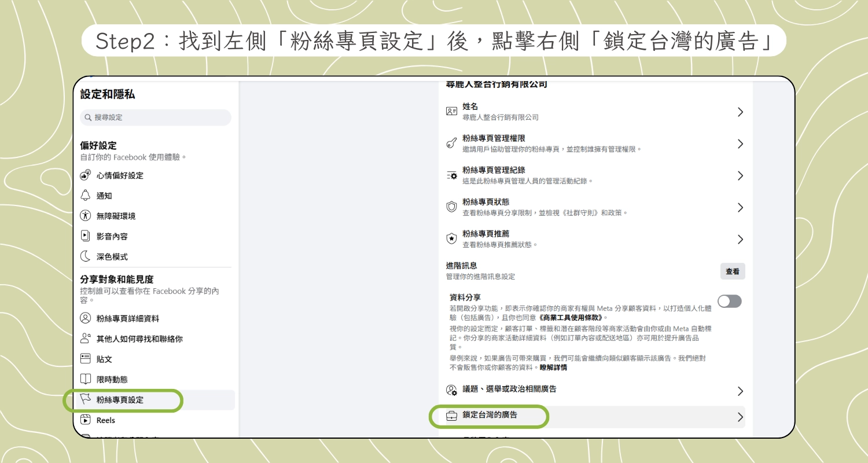
Task: Click the briefcase icon for 鎖定台灣的廣告
Action: [x=452, y=416]
